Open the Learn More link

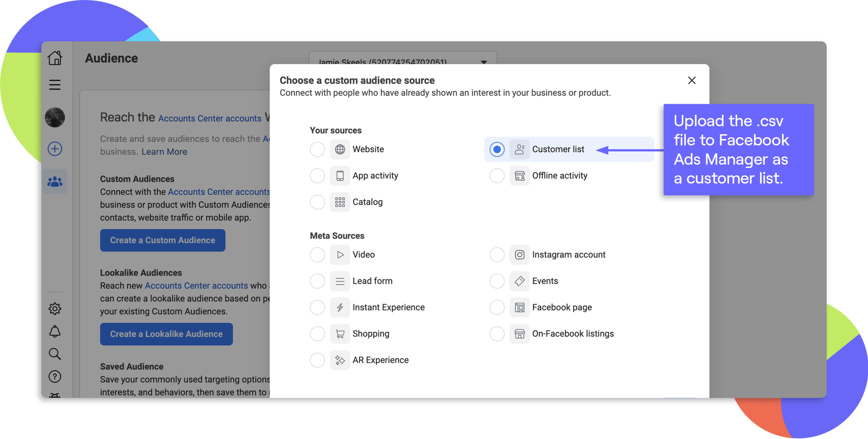point(164,152)
